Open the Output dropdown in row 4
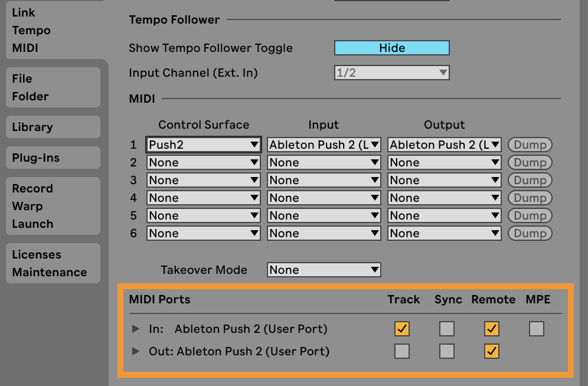Screen dimensions: 588x386 click(445, 198)
